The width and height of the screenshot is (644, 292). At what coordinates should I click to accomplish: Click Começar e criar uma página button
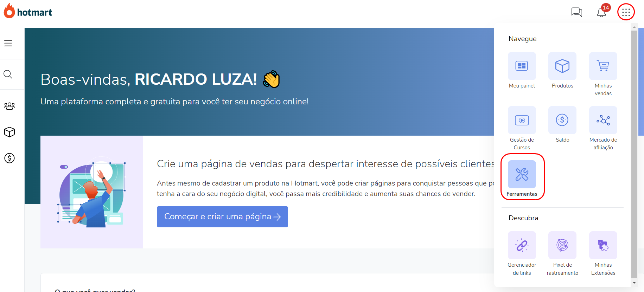(x=222, y=217)
